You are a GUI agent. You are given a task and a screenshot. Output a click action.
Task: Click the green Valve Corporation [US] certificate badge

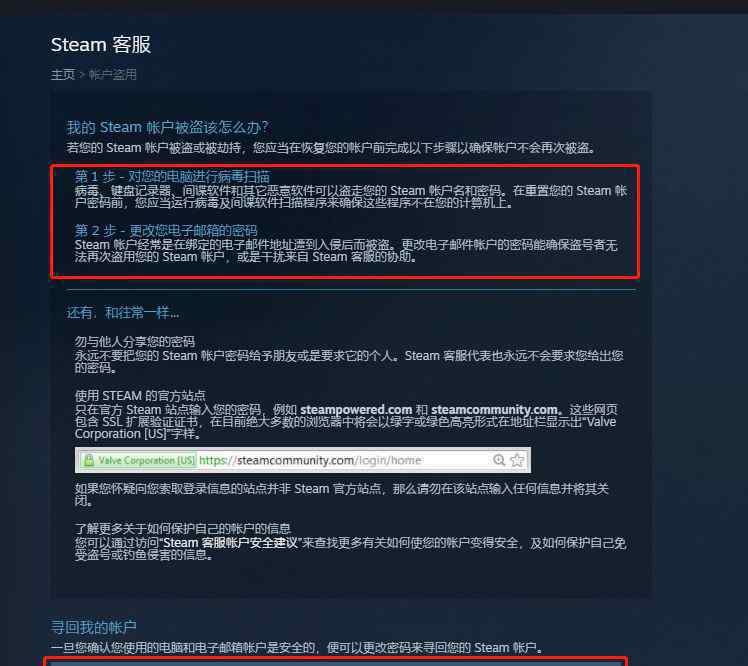139,460
